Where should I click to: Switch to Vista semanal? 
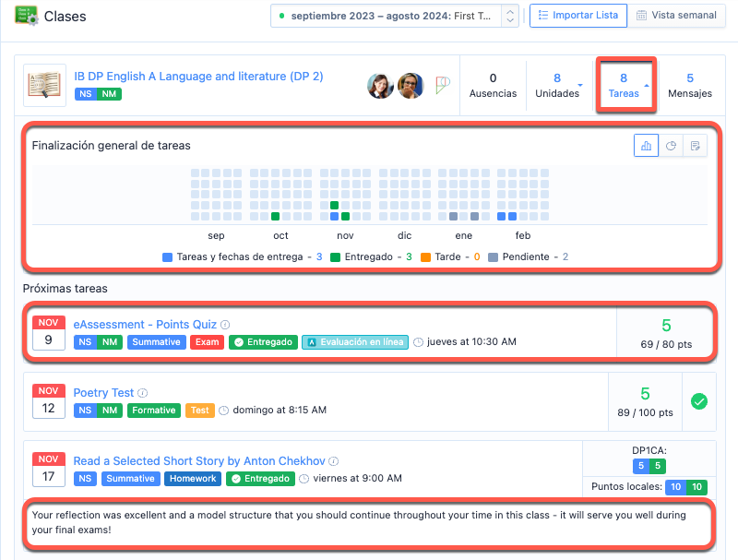point(676,16)
